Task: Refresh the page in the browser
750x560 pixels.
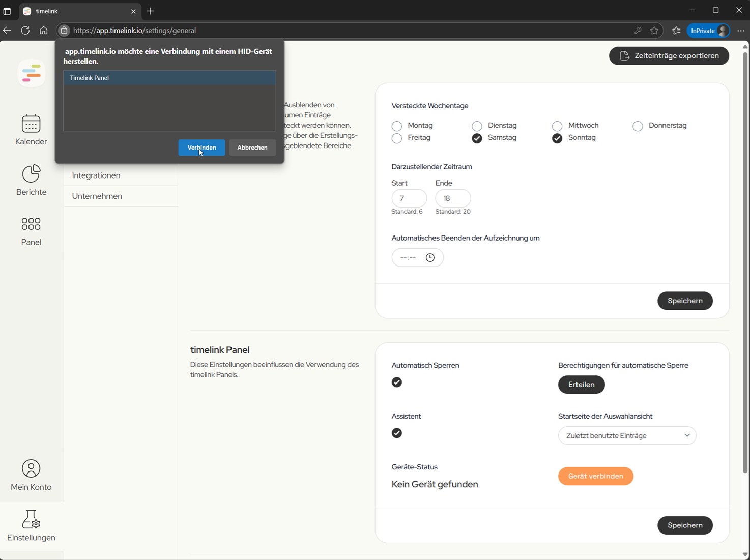Action: pyautogui.click(x=25, y=31)
